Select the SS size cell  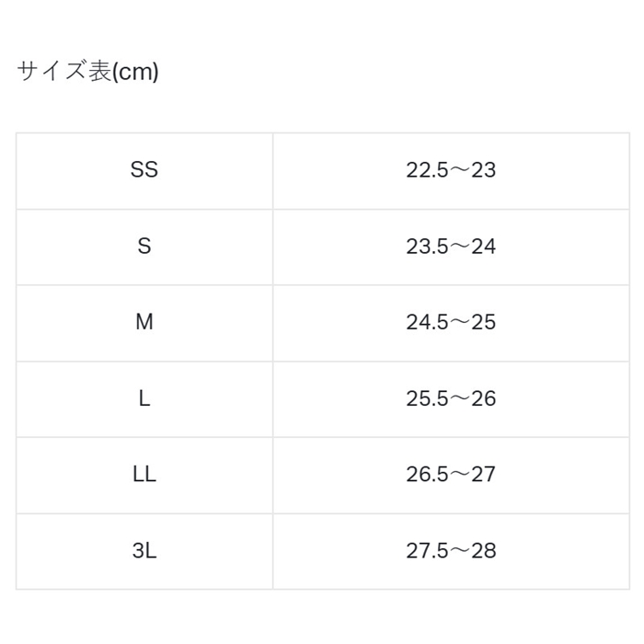[x=144, y=171]
